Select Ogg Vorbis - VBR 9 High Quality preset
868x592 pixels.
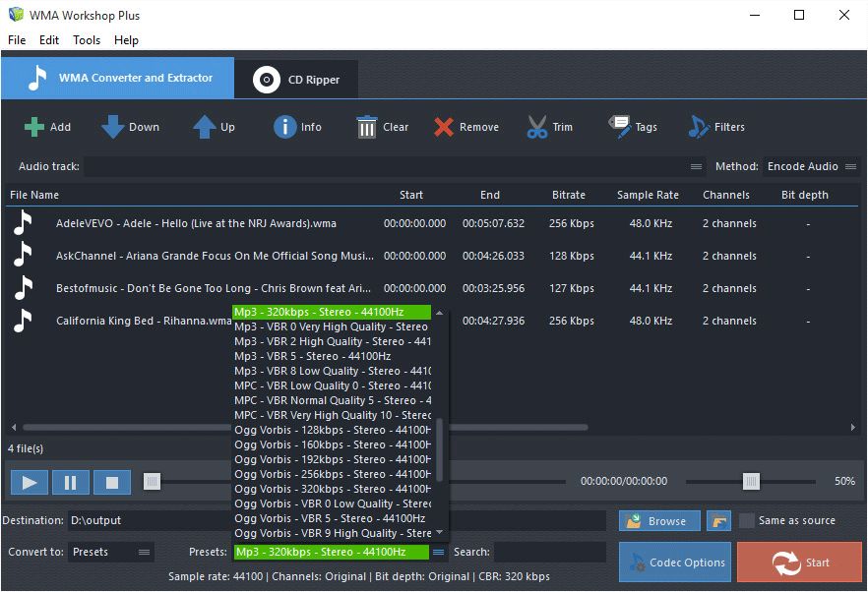(332, 533)
